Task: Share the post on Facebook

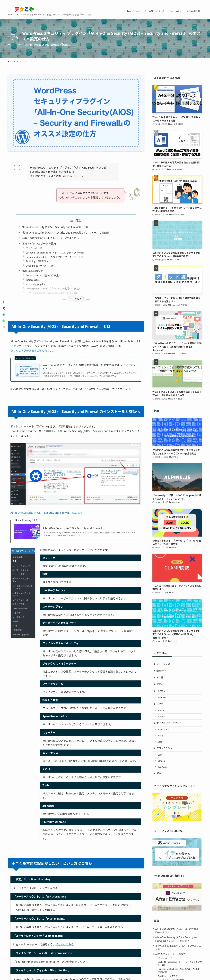Action: tap(4, 302)
